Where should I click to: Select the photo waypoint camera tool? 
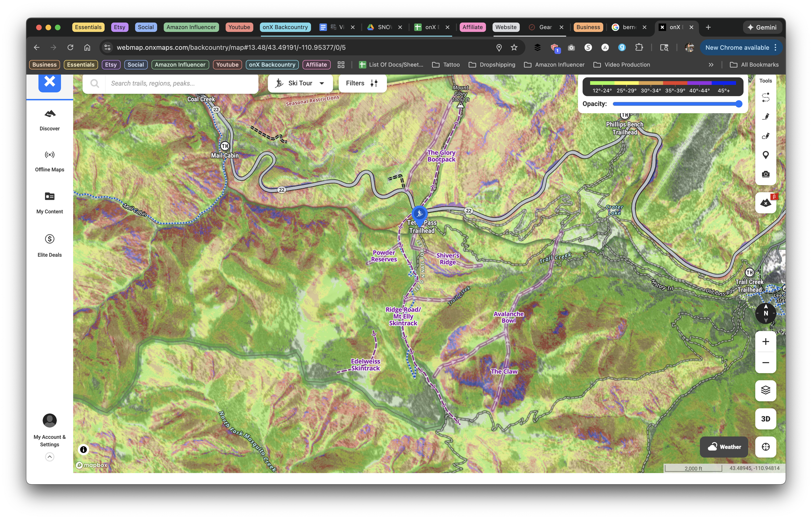[x=766, y=174]
